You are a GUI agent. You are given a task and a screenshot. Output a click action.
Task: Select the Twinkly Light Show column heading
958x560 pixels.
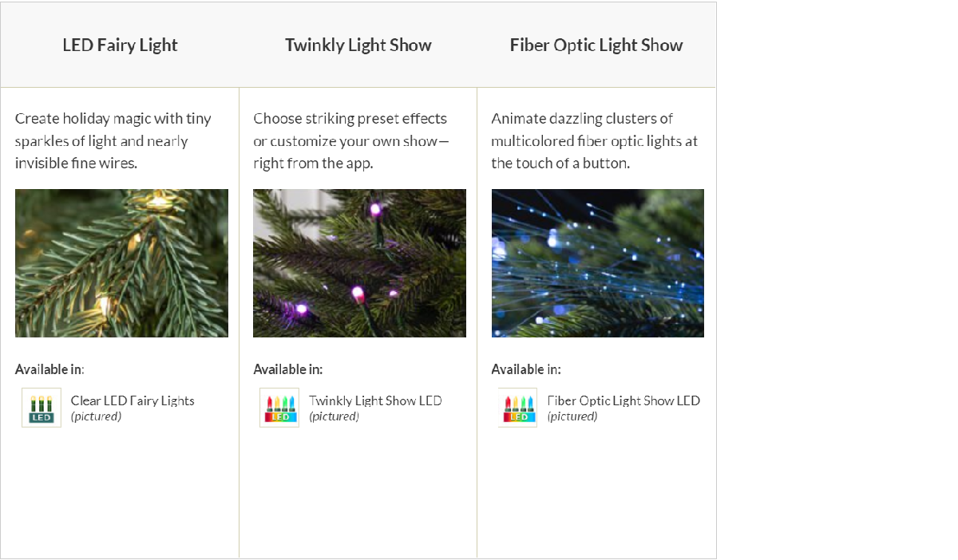click(358, 45)
